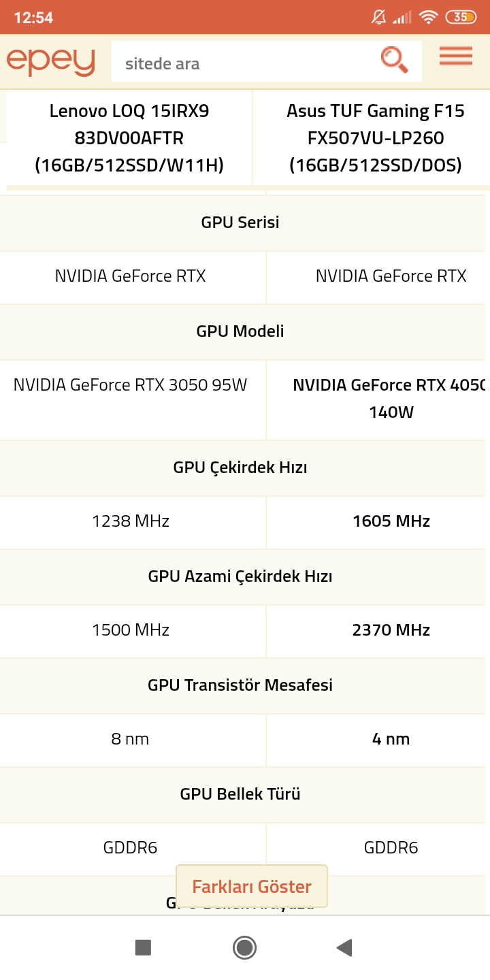Tap the RTX 4050 140W cell
490x980 pixels.
coord(390,398)
